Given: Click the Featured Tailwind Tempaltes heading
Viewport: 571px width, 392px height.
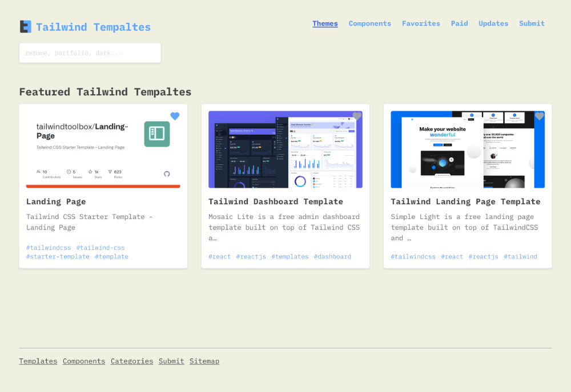Looking at the screenshot, I should (105, 92).
